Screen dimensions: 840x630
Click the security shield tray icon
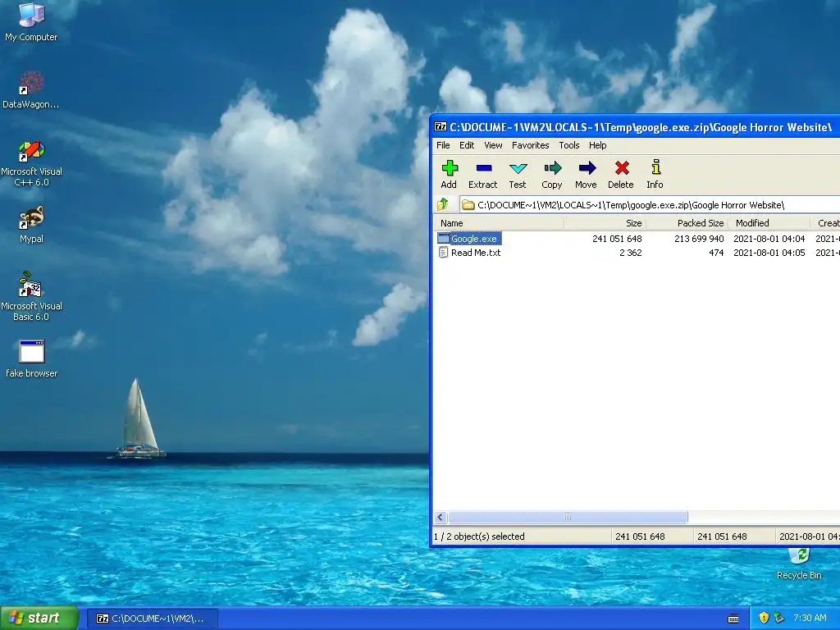[764, 618]
